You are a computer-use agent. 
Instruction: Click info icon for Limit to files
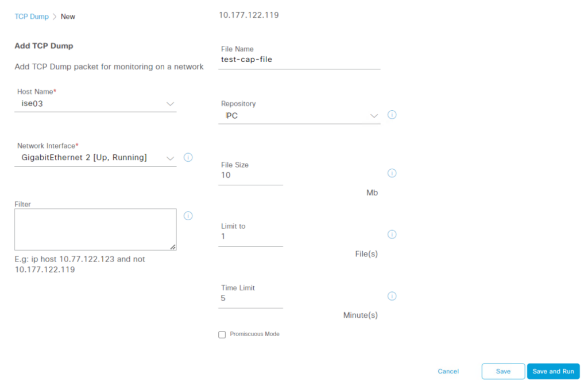392,235
